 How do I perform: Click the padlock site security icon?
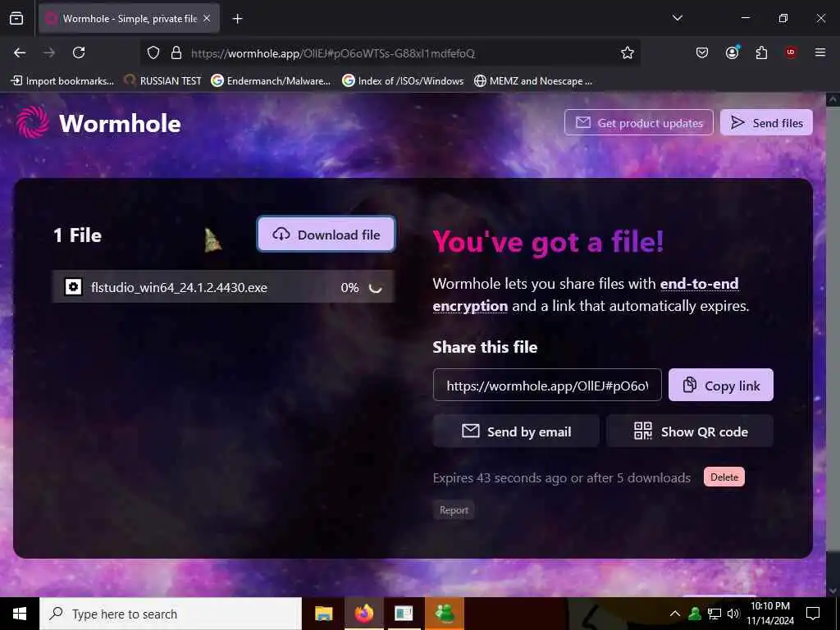click(x=176, y=53)
